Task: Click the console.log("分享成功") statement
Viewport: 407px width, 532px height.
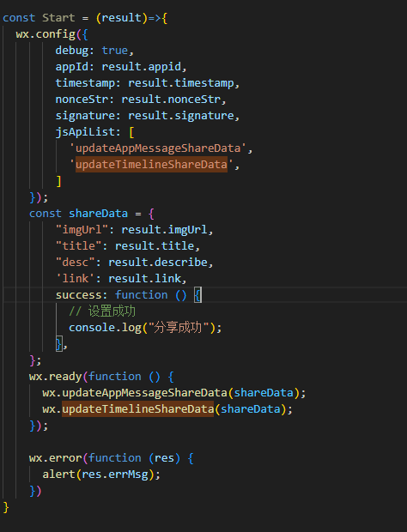Action: [x=145, y=328]
